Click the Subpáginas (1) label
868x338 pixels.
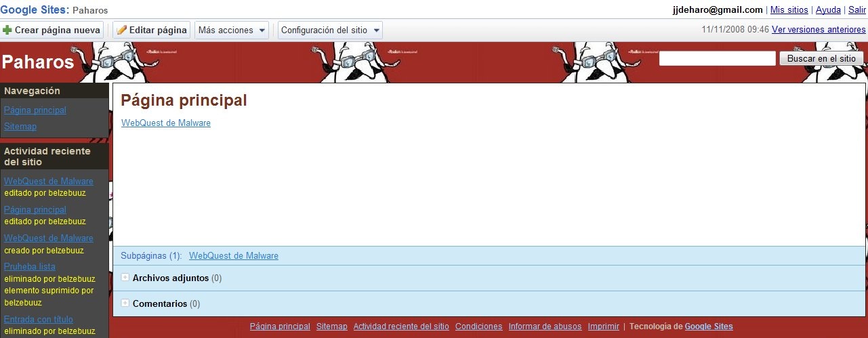point(151,256)
